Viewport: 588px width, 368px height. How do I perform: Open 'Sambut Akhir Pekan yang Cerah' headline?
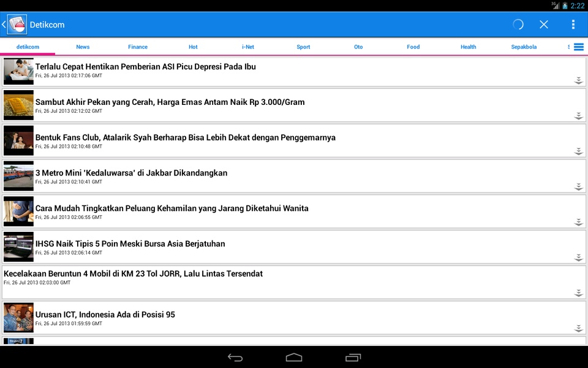point(170,102)
